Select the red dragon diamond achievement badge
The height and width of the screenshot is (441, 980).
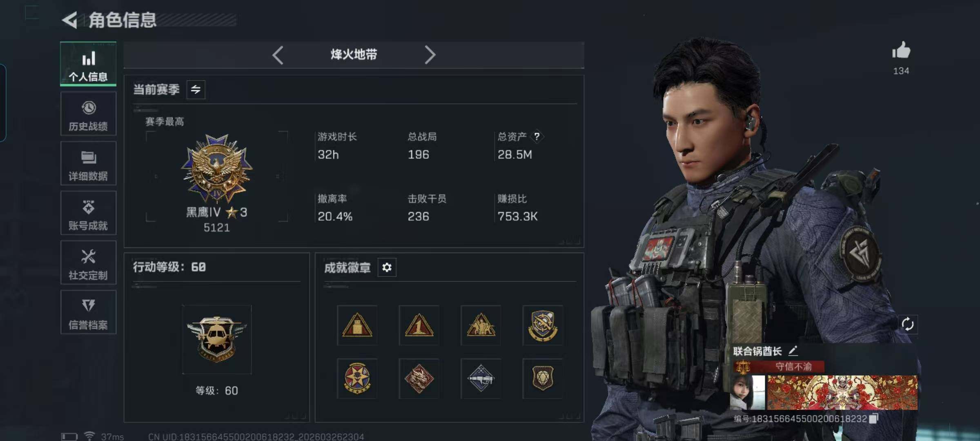coord(419,379)
